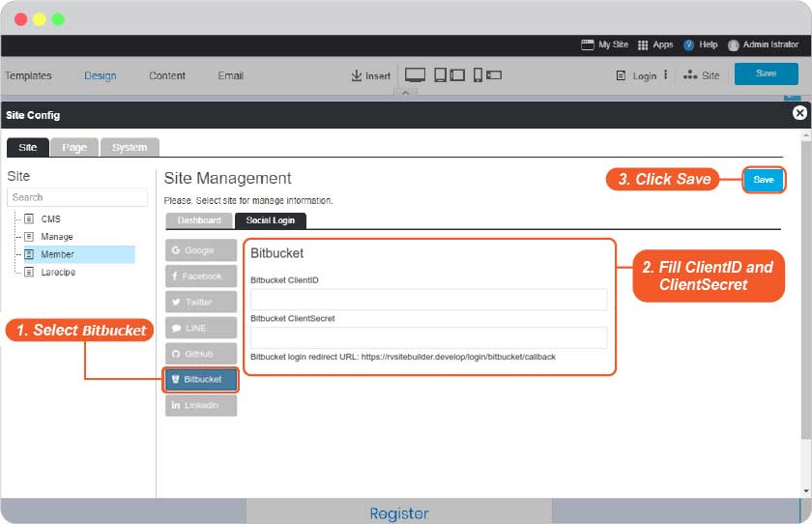Click the Insert download-arrow icon

(357, 75)
